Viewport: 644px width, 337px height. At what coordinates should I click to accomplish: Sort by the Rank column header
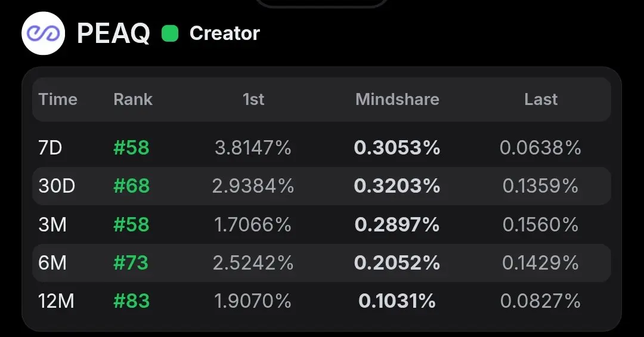132,100
